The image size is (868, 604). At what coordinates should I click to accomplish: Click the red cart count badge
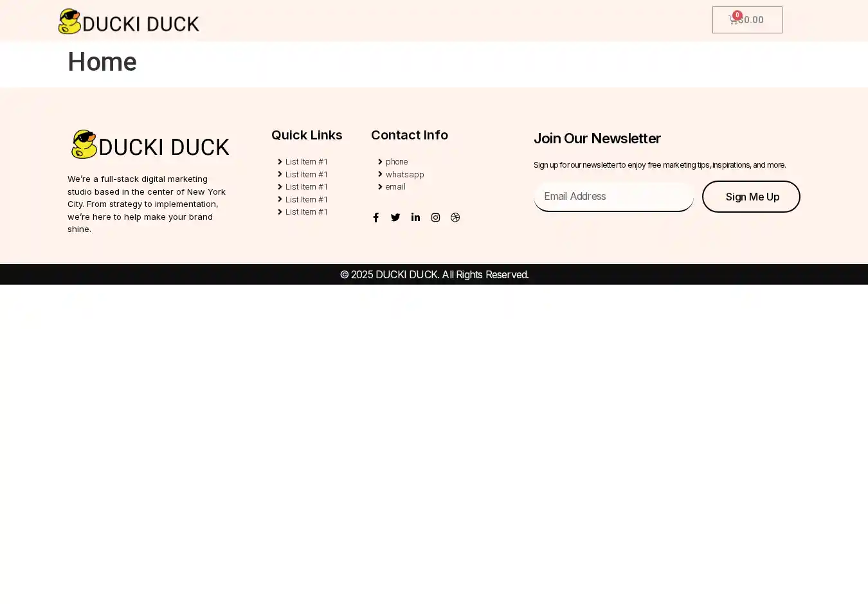click(x=737, y=15)
